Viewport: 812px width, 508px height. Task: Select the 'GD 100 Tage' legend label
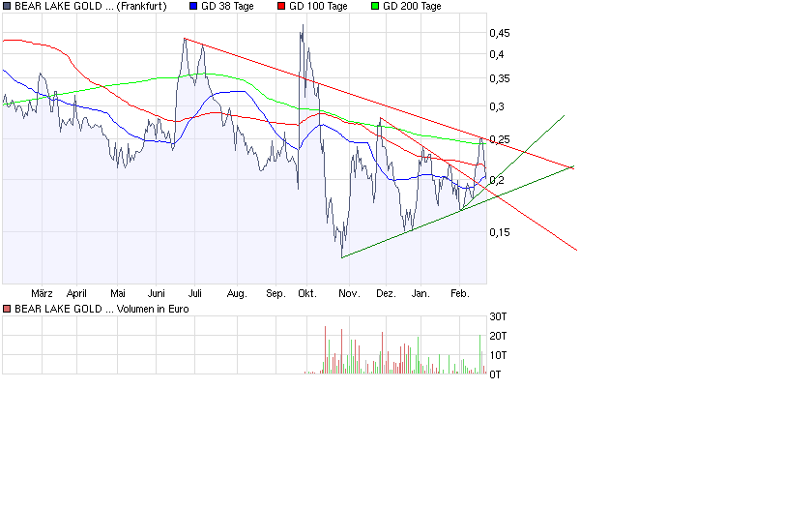[318, 6]
